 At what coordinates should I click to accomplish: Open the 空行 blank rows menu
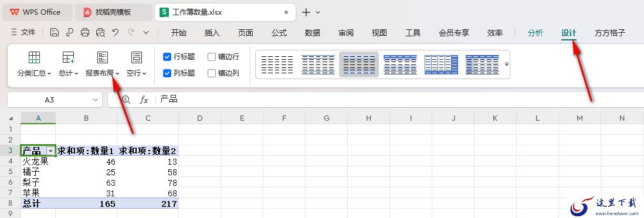click(x=136, y=64)
